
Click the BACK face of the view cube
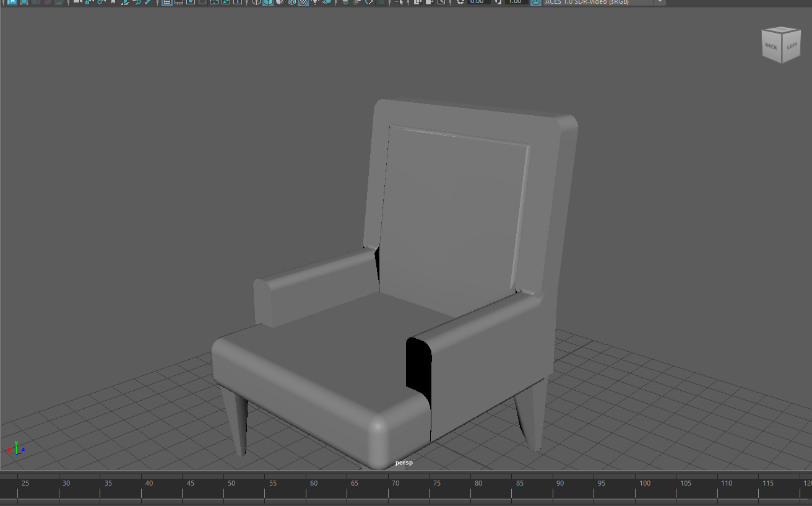point(771,46)
